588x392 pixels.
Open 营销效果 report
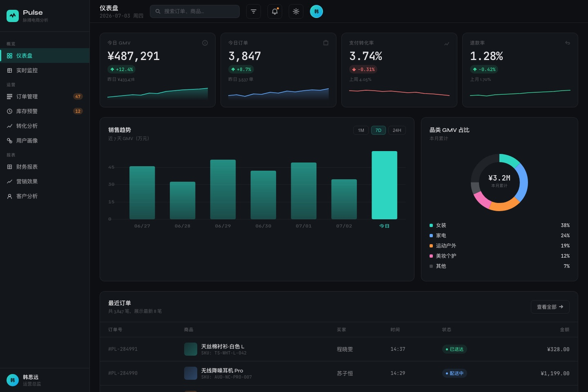45,182
